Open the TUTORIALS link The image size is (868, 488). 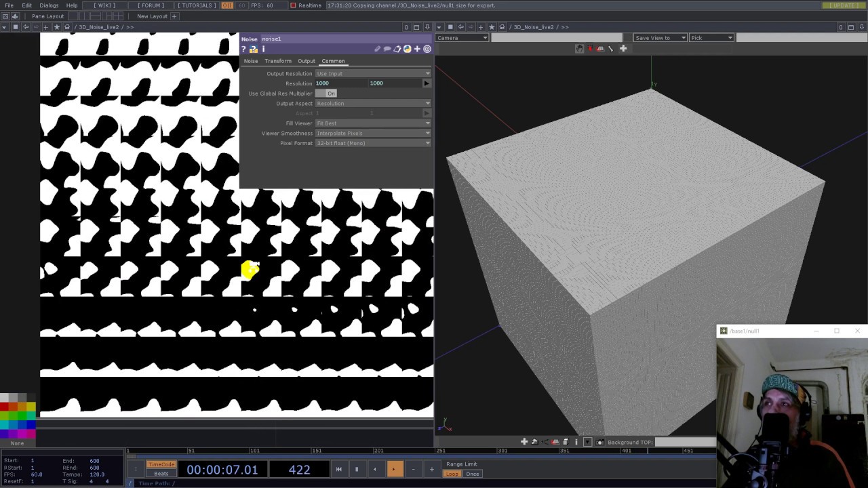[x=197, y=5]
